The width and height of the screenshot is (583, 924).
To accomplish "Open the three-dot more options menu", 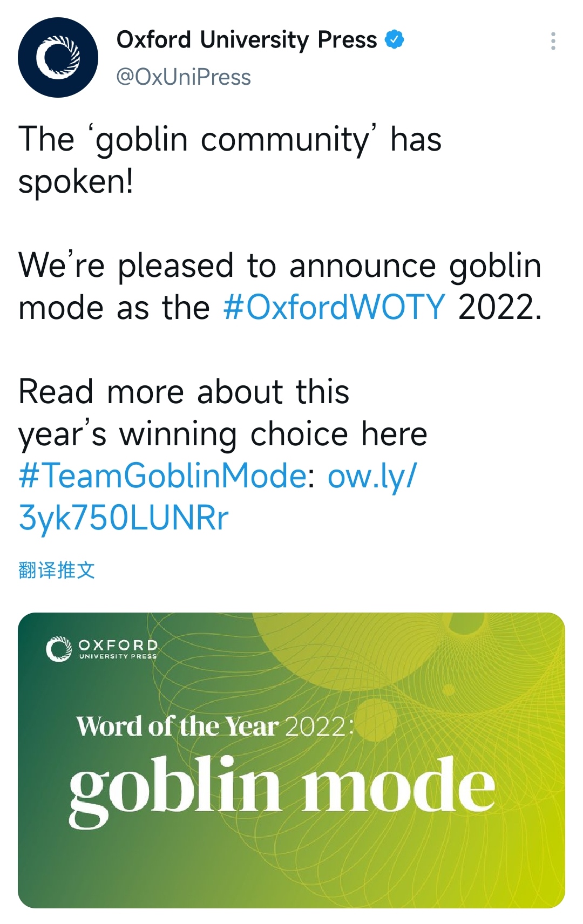I will click(553, 41).
